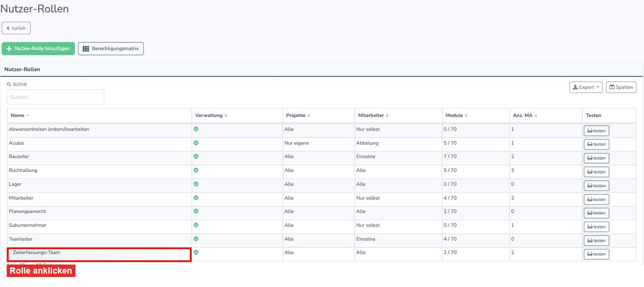Open the Berechtigungsmatrix
Screen dimensions: 644x287
coord(111,49)
